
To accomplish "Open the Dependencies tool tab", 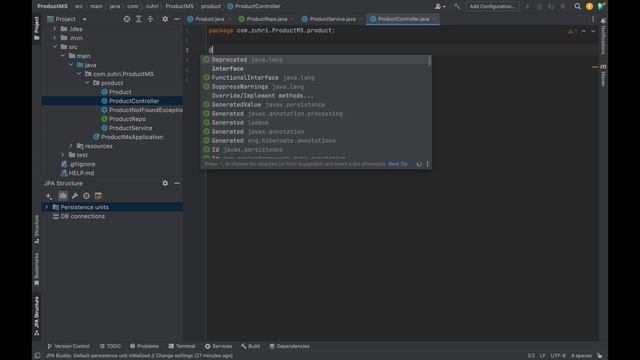I will click(x=289, y=346).
